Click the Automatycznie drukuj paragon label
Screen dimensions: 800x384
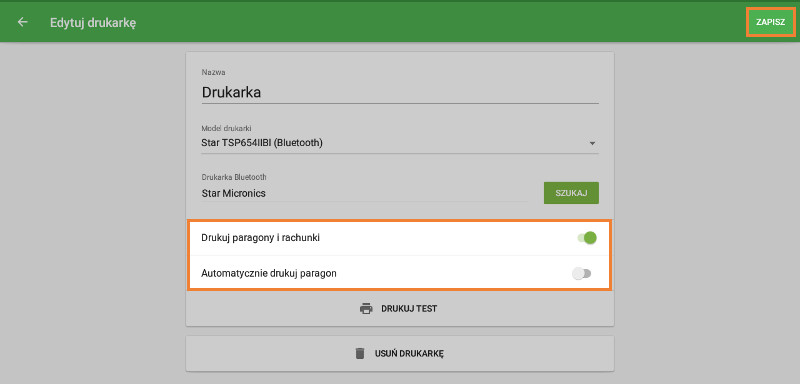click(269, 273)
